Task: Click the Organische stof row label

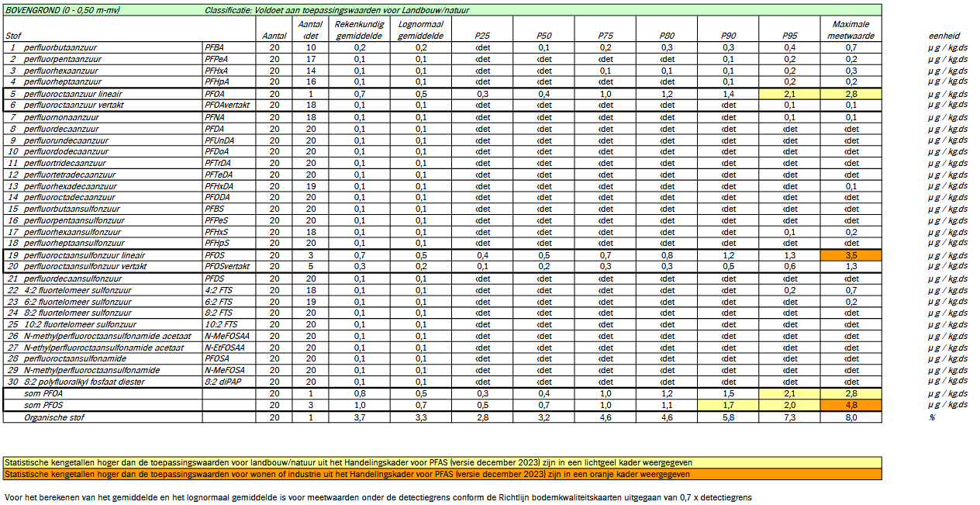Action: coord(54,417)
